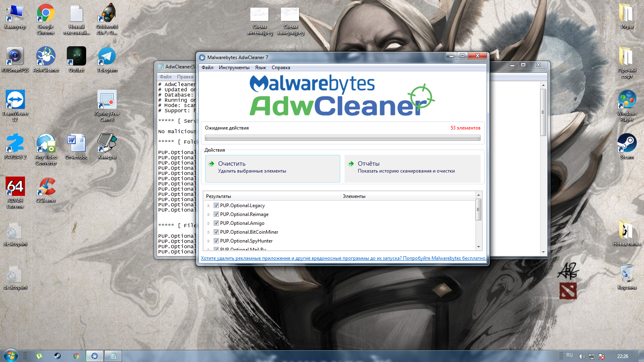Viewport: 644px width, 362px height.
Task: Open the Компьютер desktop icon
Action: (x=15, y=17)
